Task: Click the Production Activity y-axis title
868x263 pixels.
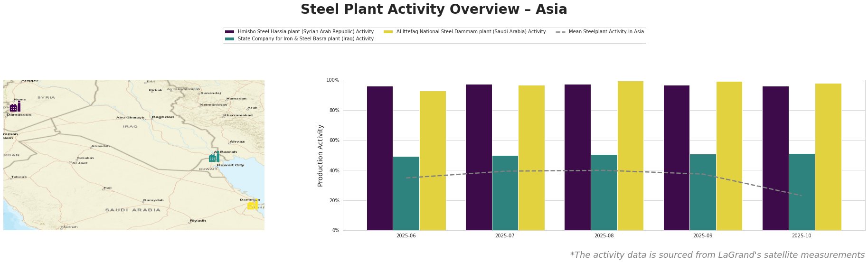Action: [321, 155]
